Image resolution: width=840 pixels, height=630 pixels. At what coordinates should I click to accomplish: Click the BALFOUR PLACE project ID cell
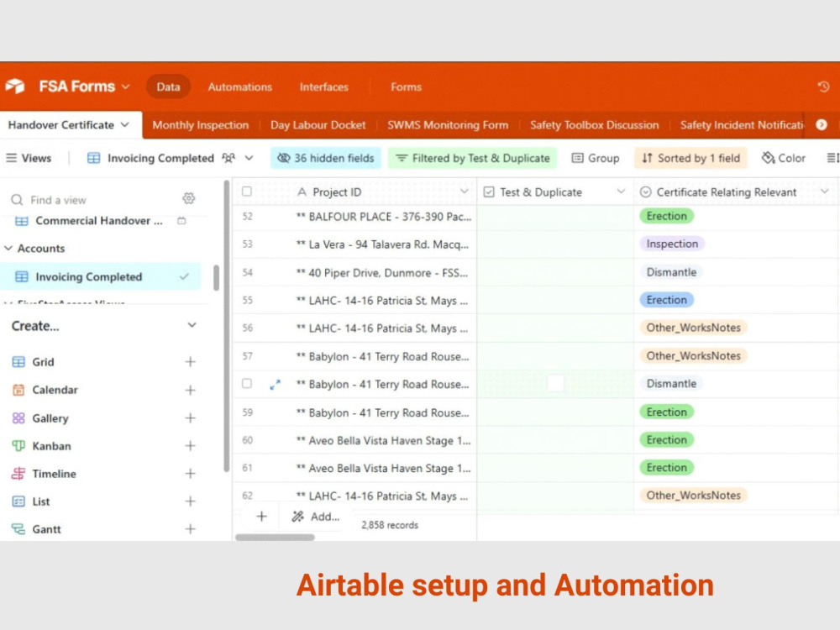(383, 217)
